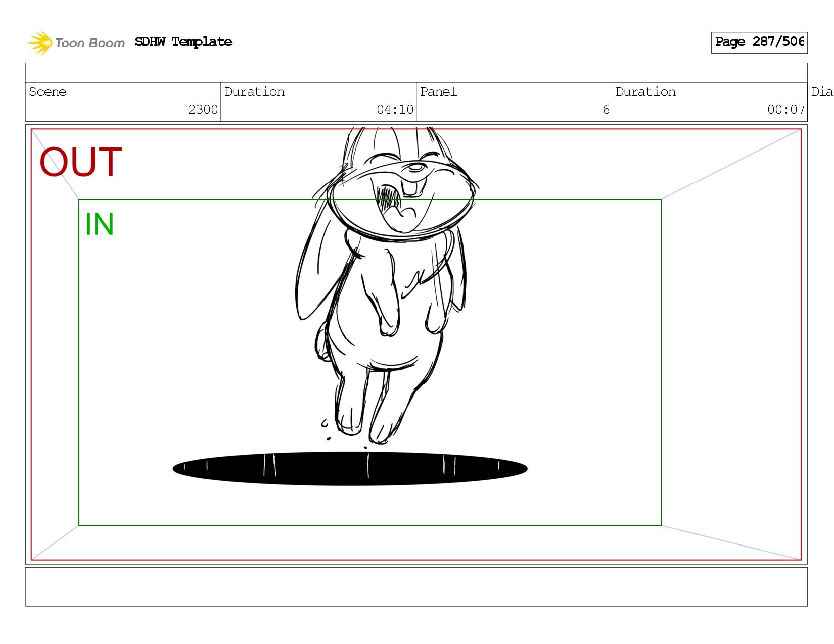
Task: Click the black hole ellipse under the rabbit
Action: click(x=350, y=469)
